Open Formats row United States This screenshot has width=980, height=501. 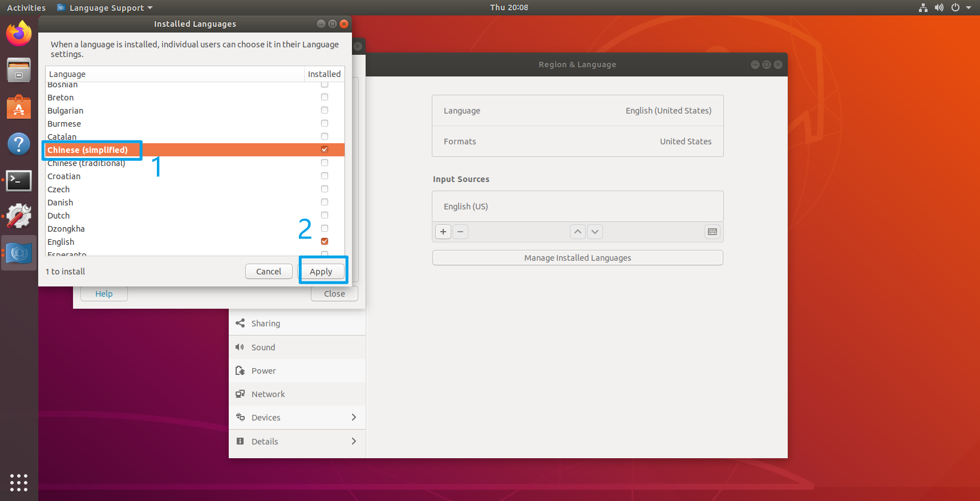tap(578, 142)
